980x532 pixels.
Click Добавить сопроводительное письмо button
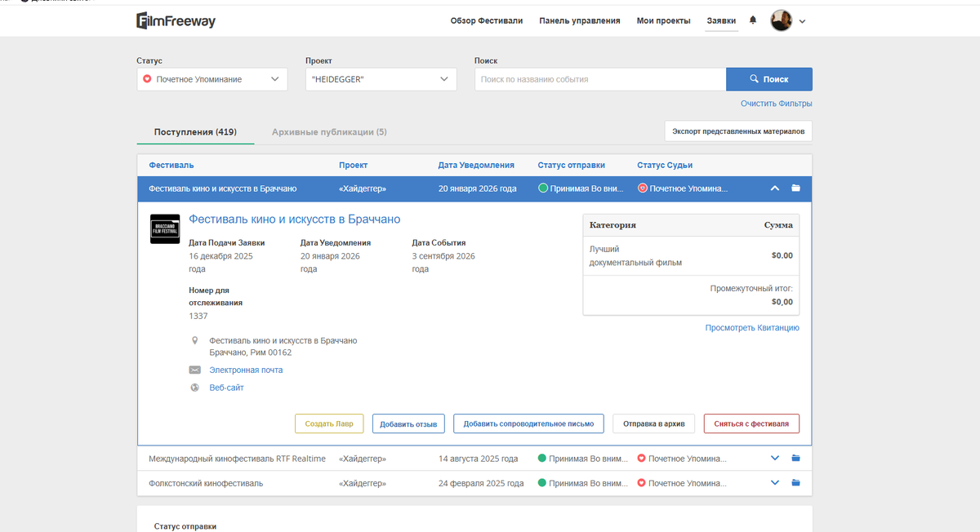(x=528, y=423)
